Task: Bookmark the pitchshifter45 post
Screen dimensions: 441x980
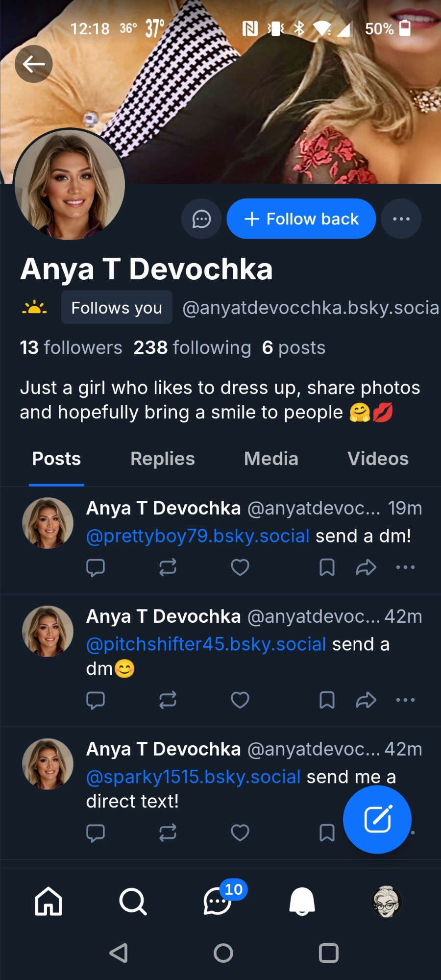Action: pyautogui.click(x=327, y=700)
